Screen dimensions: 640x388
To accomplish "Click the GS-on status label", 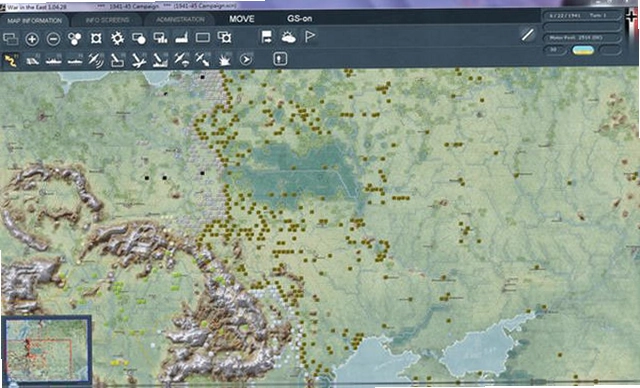I will click(300, 18).
